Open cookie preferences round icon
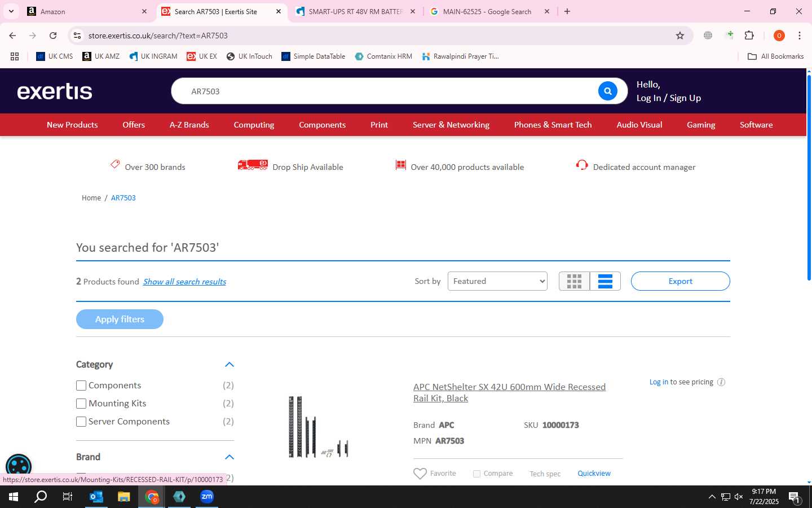Image resolution: width=812 pixels, height=508 pixels. pyautogui.click(x=19, y=467)
